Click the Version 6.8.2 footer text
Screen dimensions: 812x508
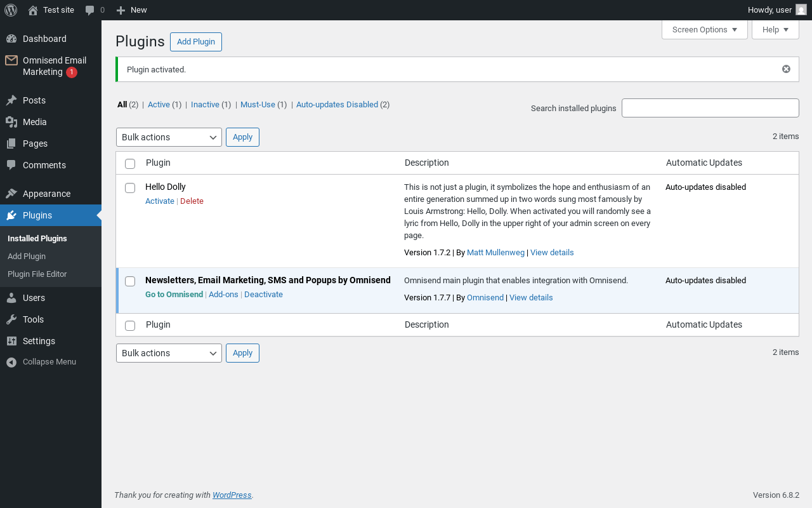pyautogui.click(x=776, y=495)
